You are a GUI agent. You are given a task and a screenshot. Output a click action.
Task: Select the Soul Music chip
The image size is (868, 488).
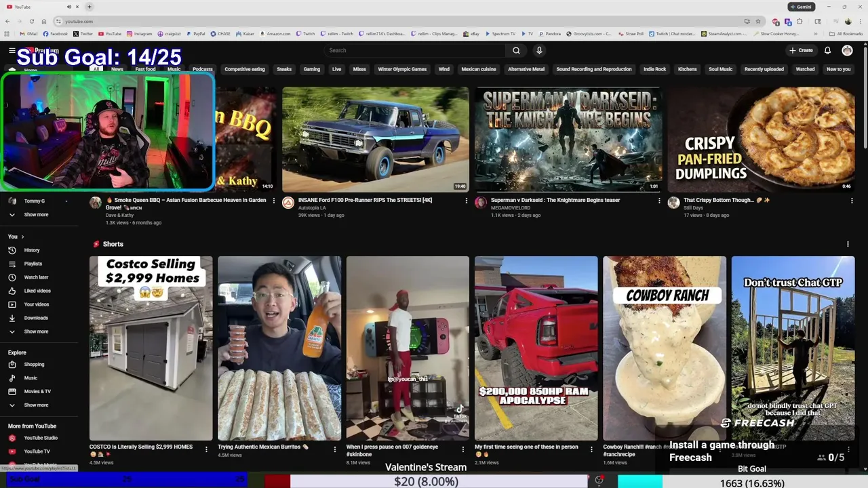[x=721, y=69]
